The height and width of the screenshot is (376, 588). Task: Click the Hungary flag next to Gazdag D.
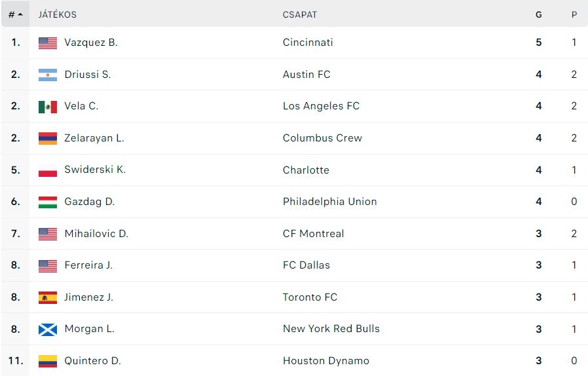pyautogui.click(x=48, y=202)
